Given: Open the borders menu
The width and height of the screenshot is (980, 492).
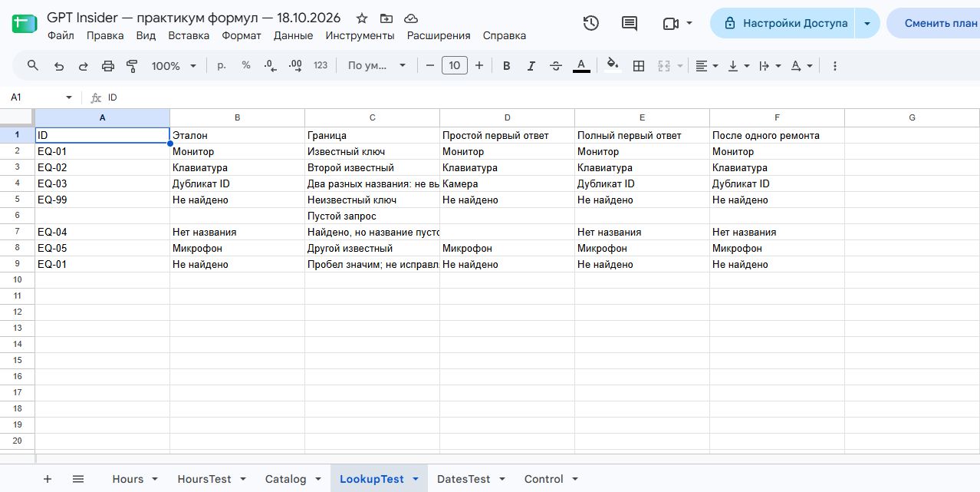Looking at the screenshot, I should coord(639,66).
